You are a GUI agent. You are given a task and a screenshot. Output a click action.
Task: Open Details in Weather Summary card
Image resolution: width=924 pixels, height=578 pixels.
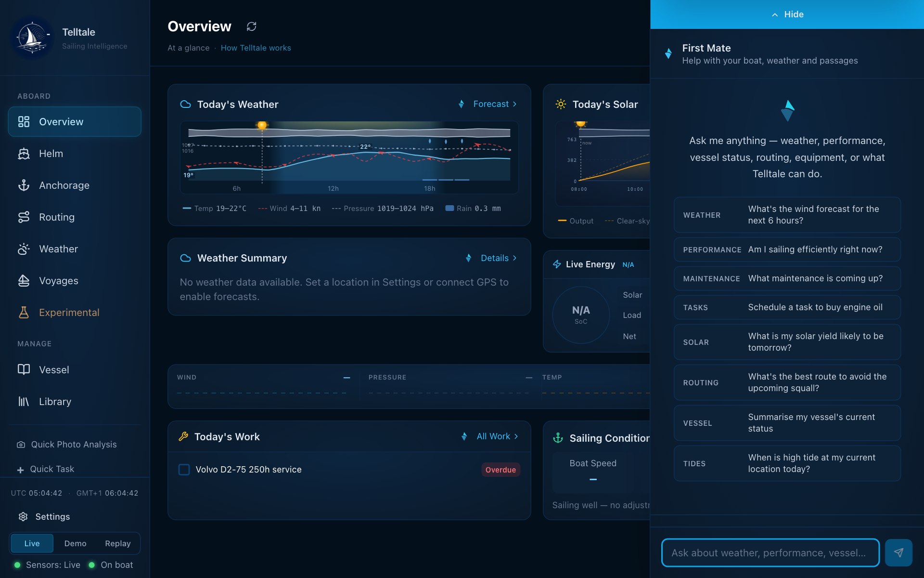tap(499, 258)
